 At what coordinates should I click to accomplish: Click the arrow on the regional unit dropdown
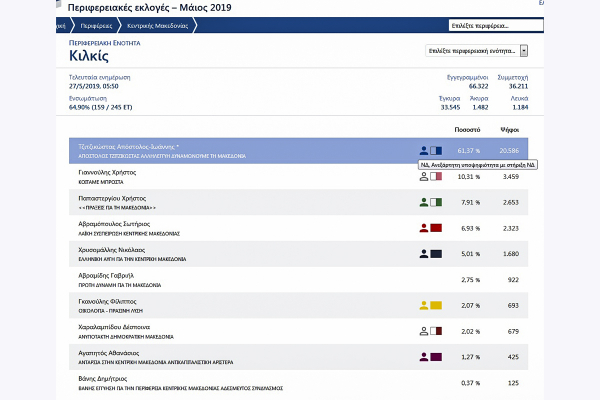(524, 50)
